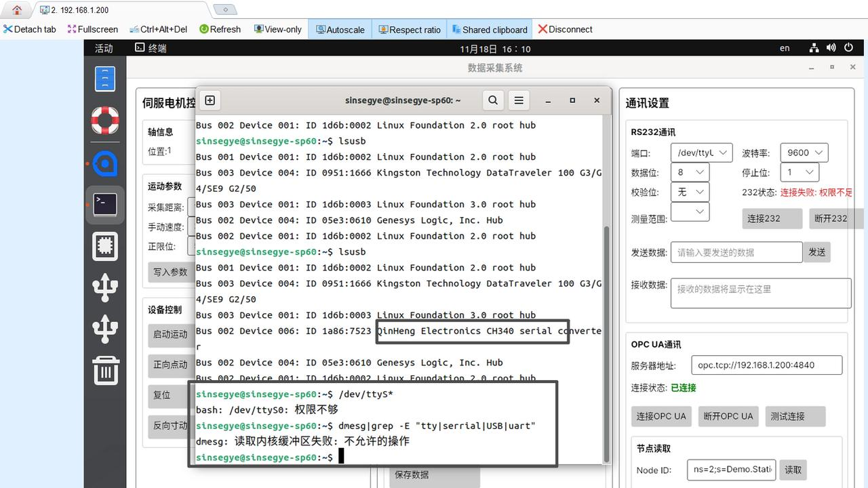868x488 pixels.
Task: Minimize the 数据采集系统 window
Action: coord(812,68)
